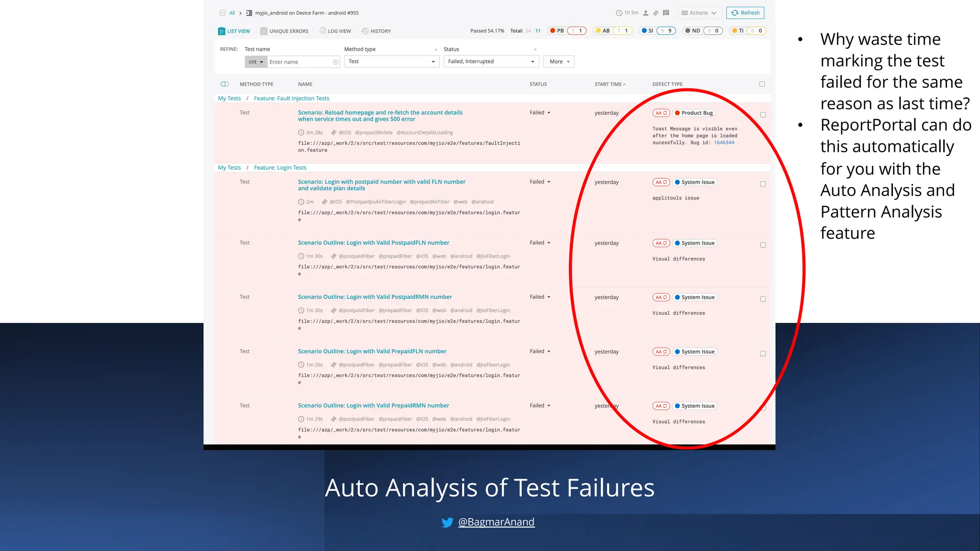Expand the Failed, Interrupted status dropdown
This screenshot has height=551, width=980.
491,62
